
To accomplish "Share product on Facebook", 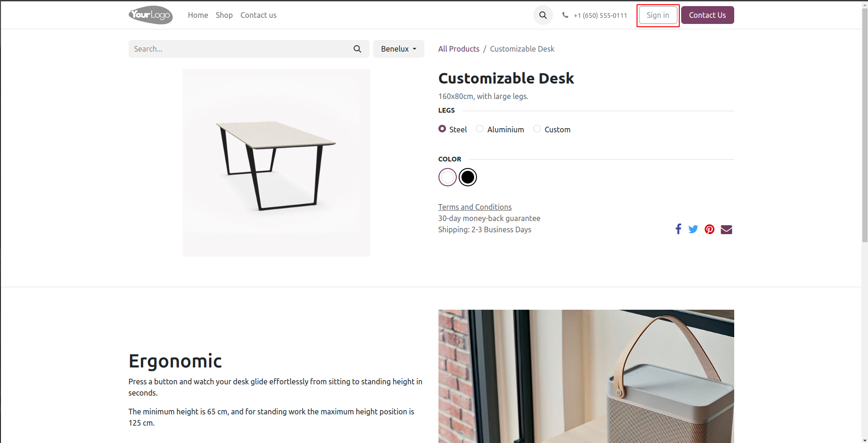I will (x=678, y=229).
